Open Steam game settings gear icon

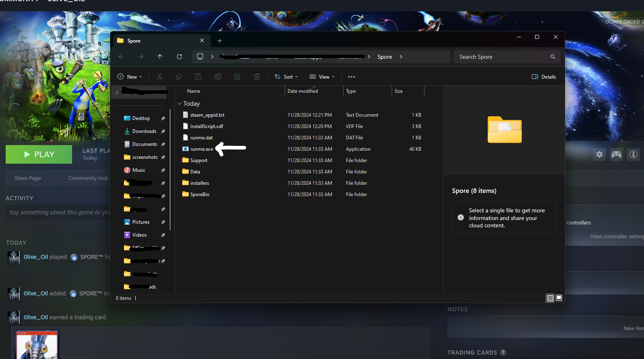point(599,154)
